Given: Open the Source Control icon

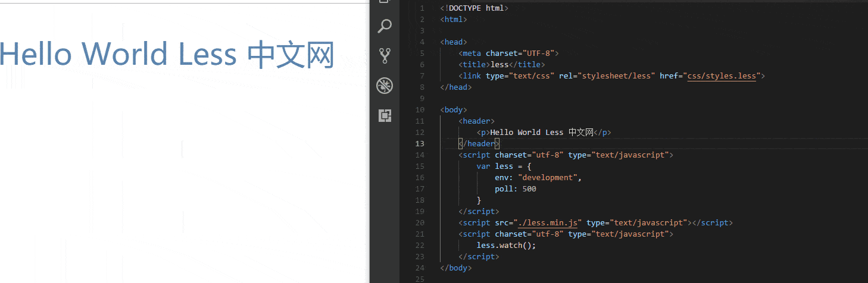Looking at the screenshot, I should coord(385,56).
